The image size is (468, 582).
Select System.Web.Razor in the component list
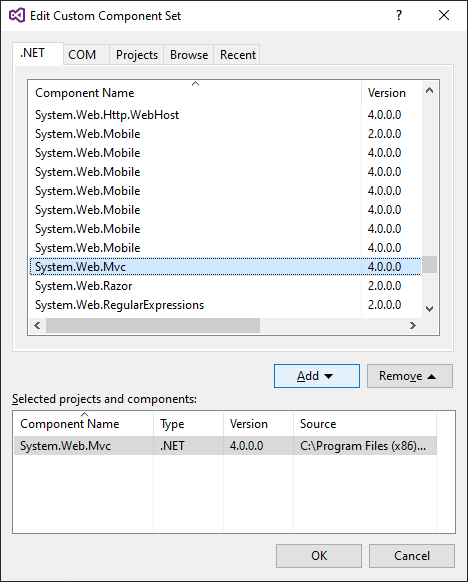[x=225, y=286]
